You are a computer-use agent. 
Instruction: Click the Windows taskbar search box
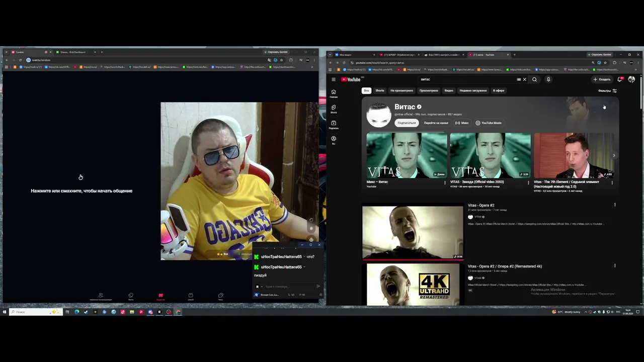pos(36,312)
